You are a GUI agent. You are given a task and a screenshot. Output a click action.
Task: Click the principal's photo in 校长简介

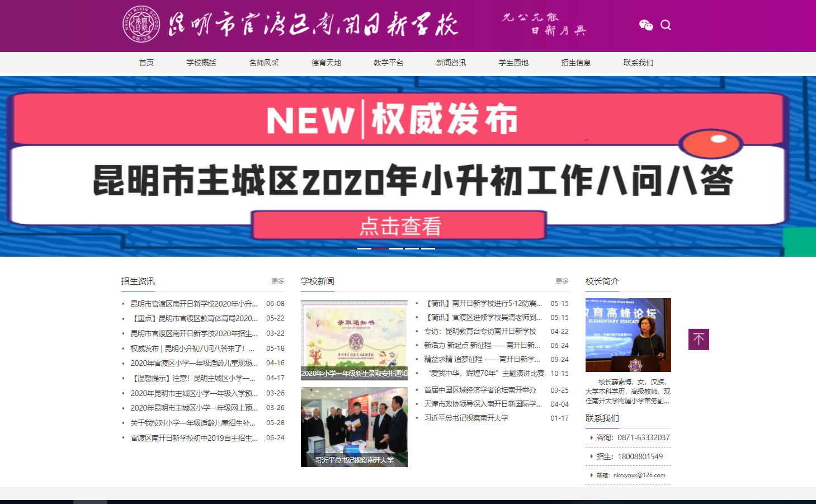click(628, 335)
